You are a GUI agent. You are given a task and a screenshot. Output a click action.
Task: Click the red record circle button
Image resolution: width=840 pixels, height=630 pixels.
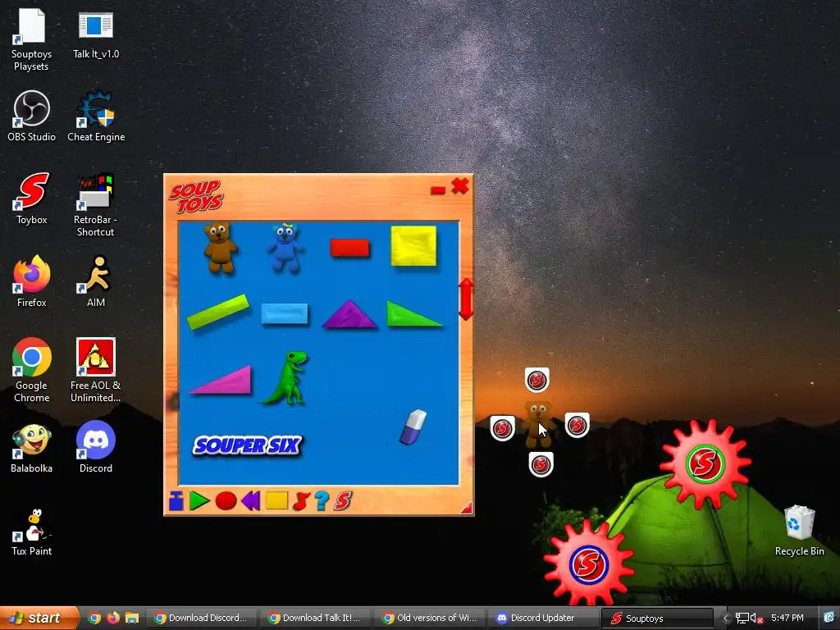click(226, 501)
